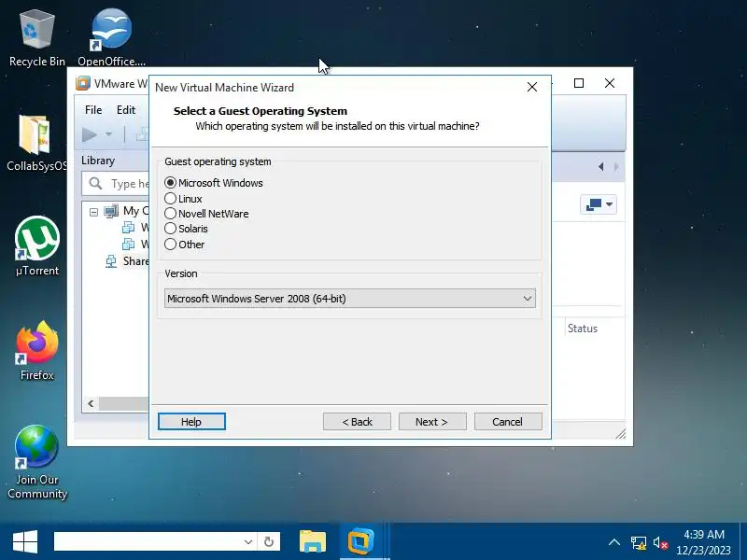Cancel the New Virtual Machine Wizard
The height and width of the screenshot is (560, 747).
pos(508,422)
